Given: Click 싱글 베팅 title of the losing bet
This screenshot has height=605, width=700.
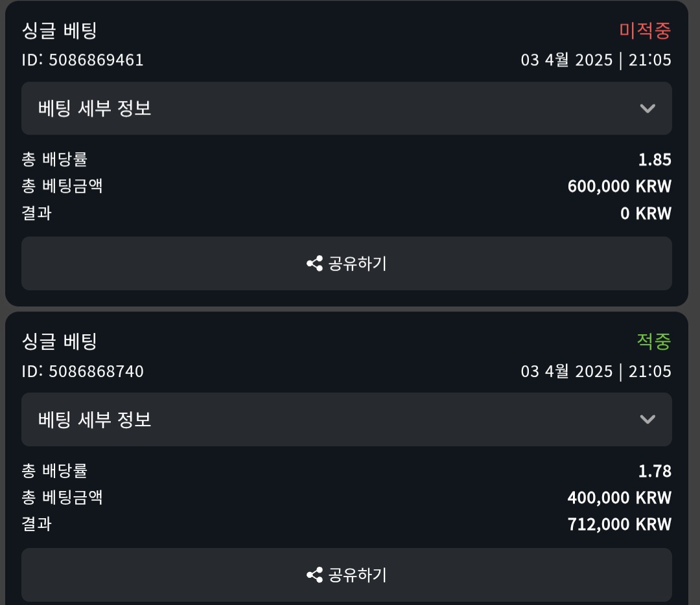Looking at the screenshot, I should point(60,30).
